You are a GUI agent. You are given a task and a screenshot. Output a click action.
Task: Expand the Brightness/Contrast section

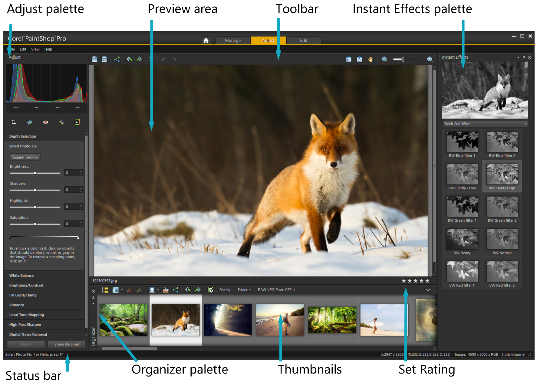pyautogui.click(x=44, y=285)
